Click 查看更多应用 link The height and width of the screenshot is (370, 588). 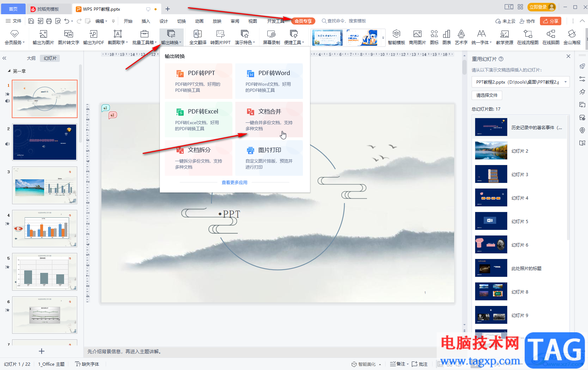point(234,183)
